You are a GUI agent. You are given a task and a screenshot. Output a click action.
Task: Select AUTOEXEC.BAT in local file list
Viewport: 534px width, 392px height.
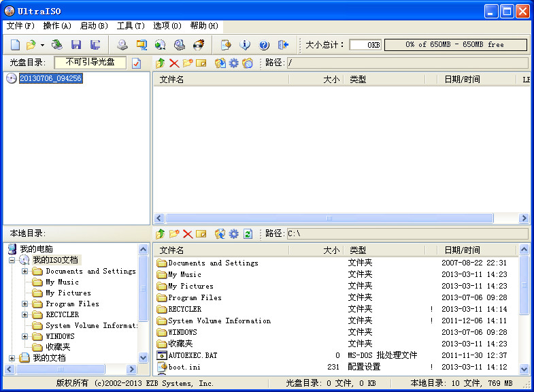click(x=193, y=355)
